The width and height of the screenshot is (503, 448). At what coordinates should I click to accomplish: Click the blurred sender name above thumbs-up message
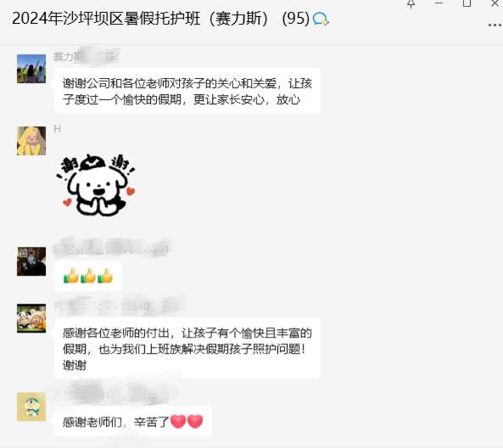click(111, 248)
